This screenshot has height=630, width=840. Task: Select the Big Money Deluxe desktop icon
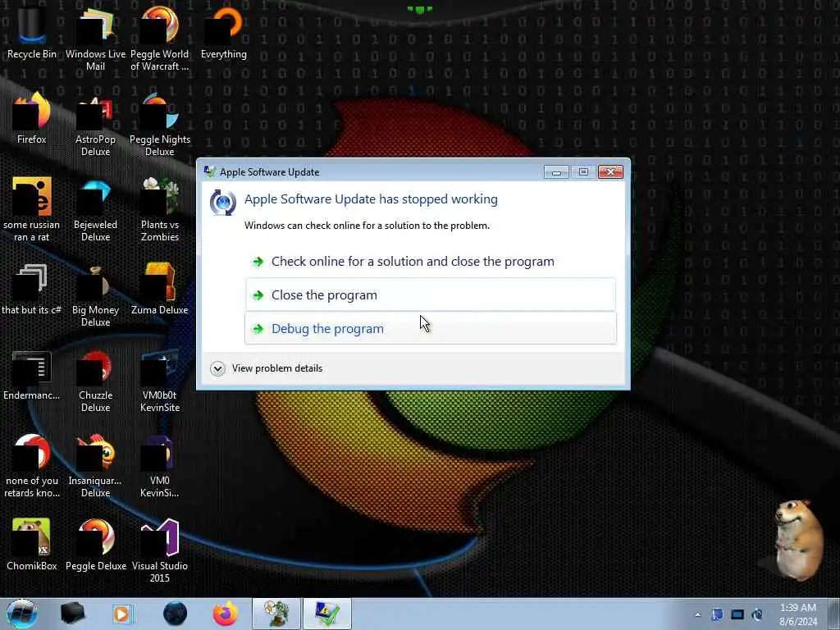click(95, 295)
